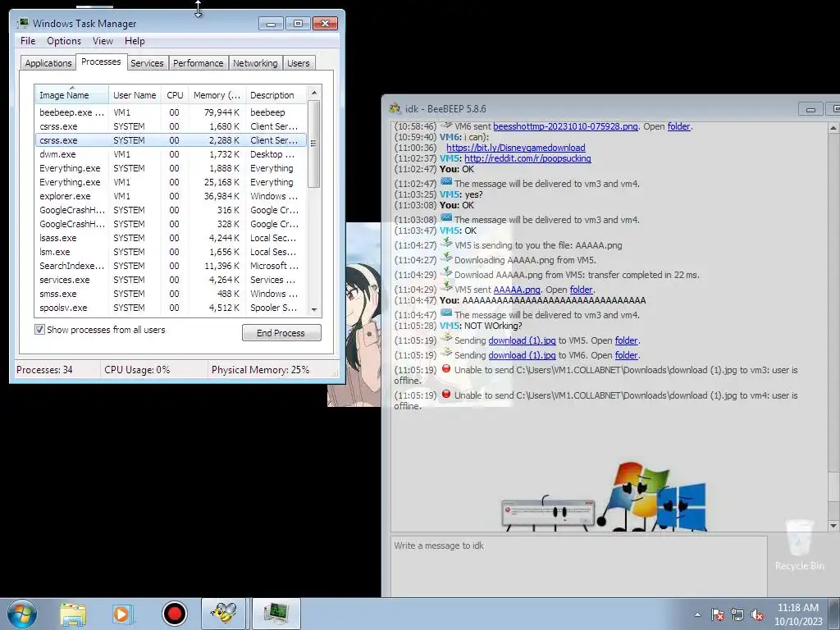The image size is (840, 630).
Task: Select Task Manager icon on taskbar
Action: point(276,614)
